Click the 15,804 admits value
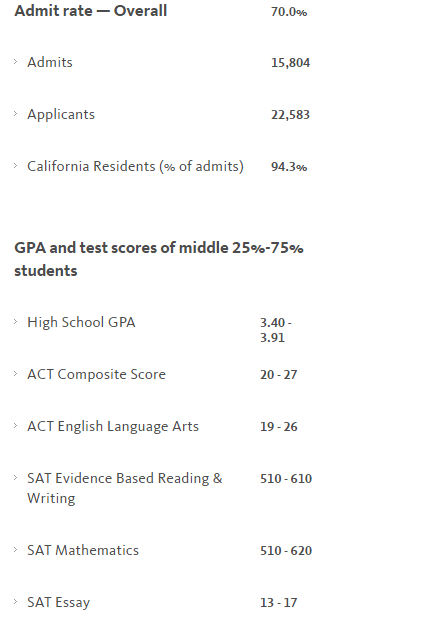 coord(290,63)
